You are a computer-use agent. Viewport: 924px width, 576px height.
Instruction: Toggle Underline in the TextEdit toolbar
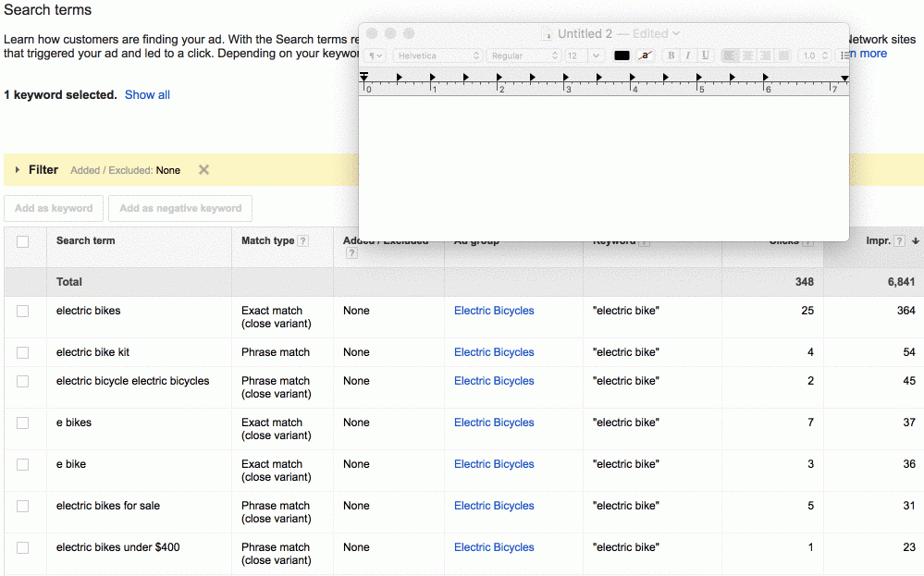[x=705, y=55]
